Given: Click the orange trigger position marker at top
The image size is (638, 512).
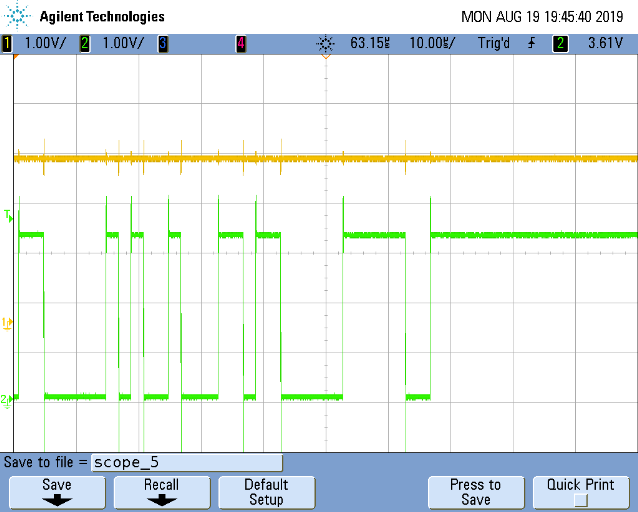Looking at the screenshot, I should [326, 57].
